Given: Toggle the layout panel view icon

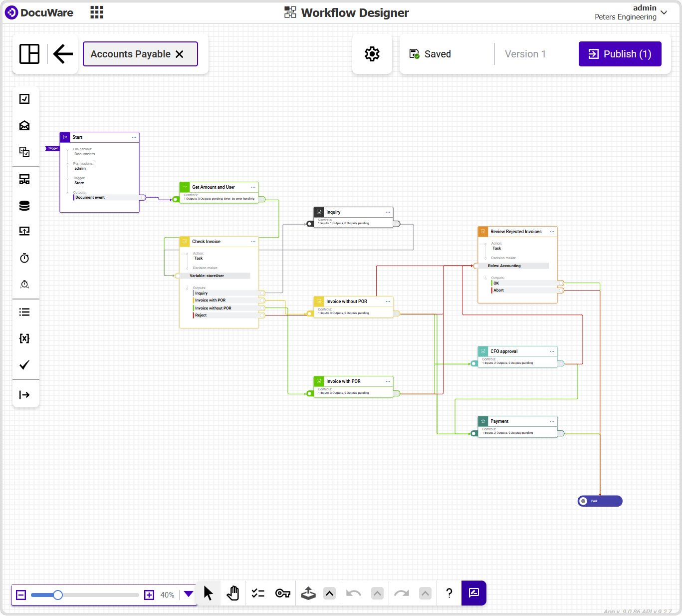Looking at the screenshot, I should 29,54.
